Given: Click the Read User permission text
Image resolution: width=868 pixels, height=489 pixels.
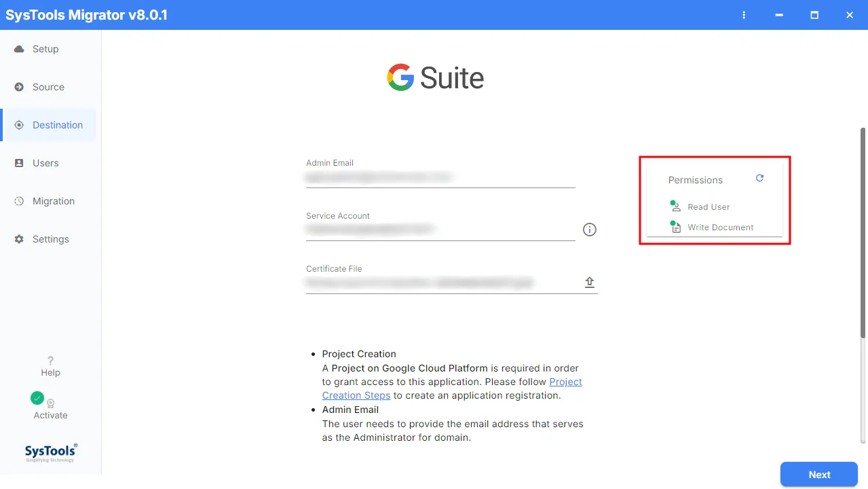Looking at the screenshot, I should coord(709,207).
